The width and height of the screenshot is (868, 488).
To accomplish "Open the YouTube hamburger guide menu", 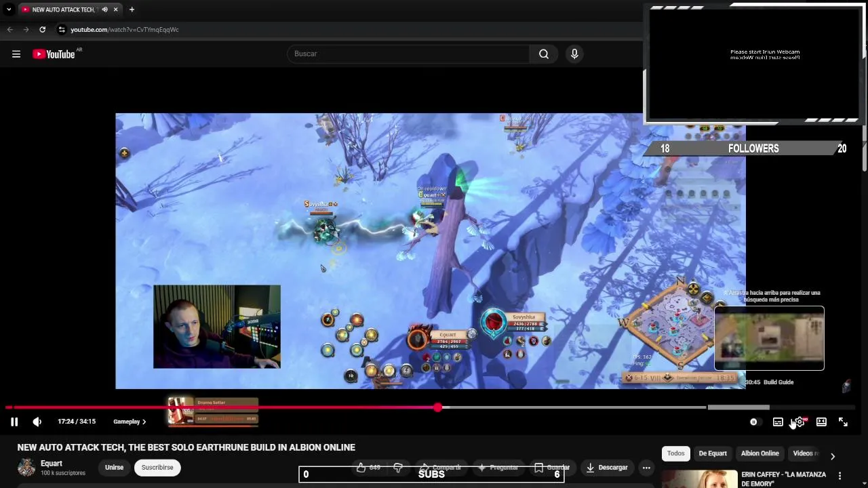I will coord(16,54).
